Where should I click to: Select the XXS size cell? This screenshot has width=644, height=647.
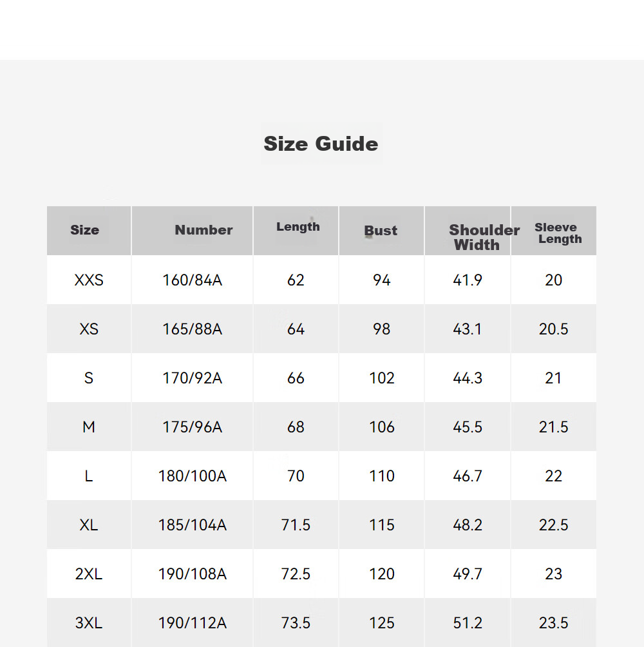coord(89,280)
